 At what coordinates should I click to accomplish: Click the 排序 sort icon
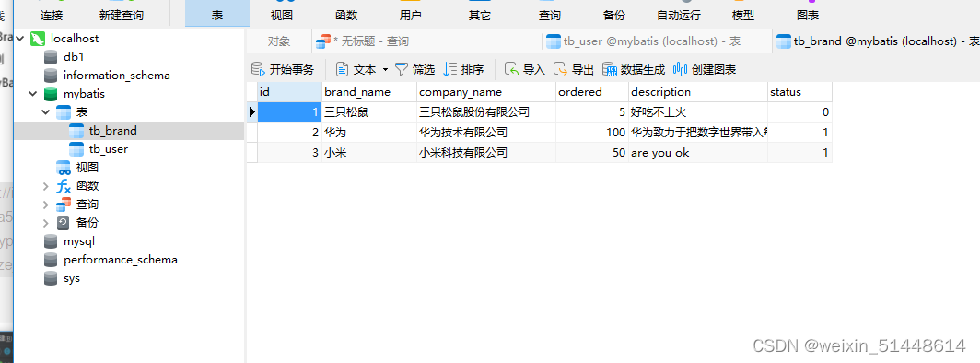tap(450, 69)
